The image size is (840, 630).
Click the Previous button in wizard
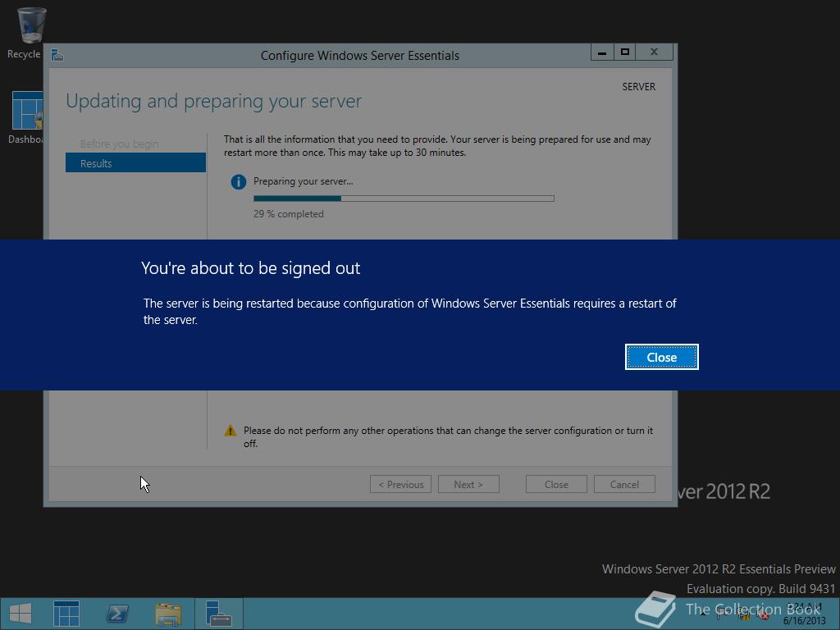click(400, 484)
